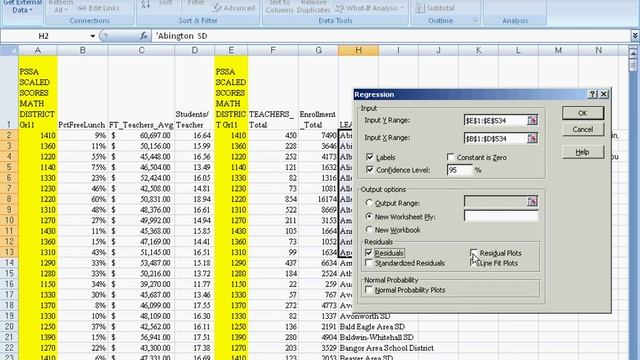
Task: Uncheck the Residuals checkbox
Action: tap(369, 253)
